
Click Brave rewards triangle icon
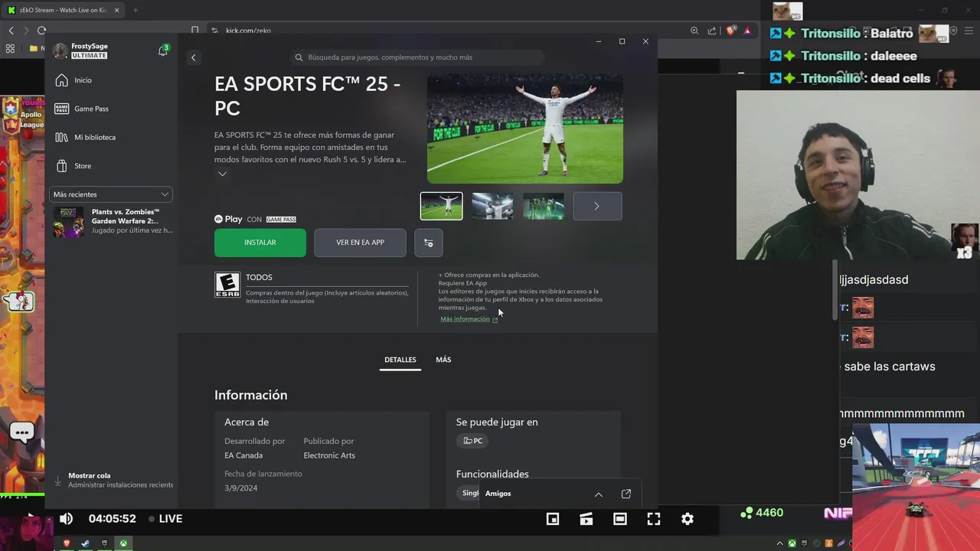(747, 31)
